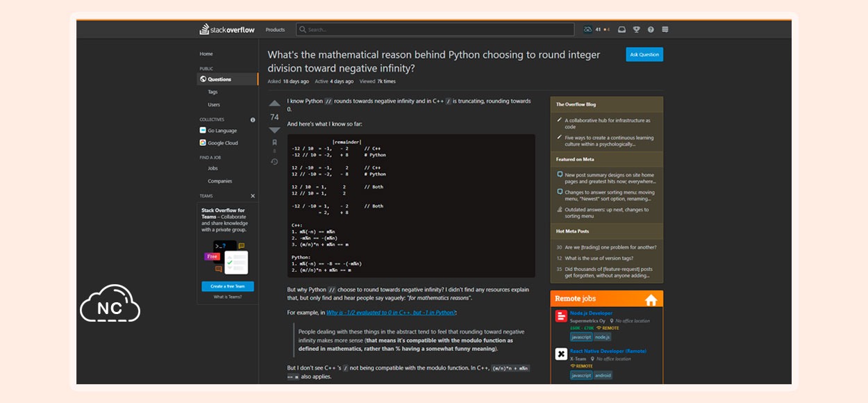Open Tags in the sidebar
The width and height of the screenshot is (868, 403).
tap(212, 92)
